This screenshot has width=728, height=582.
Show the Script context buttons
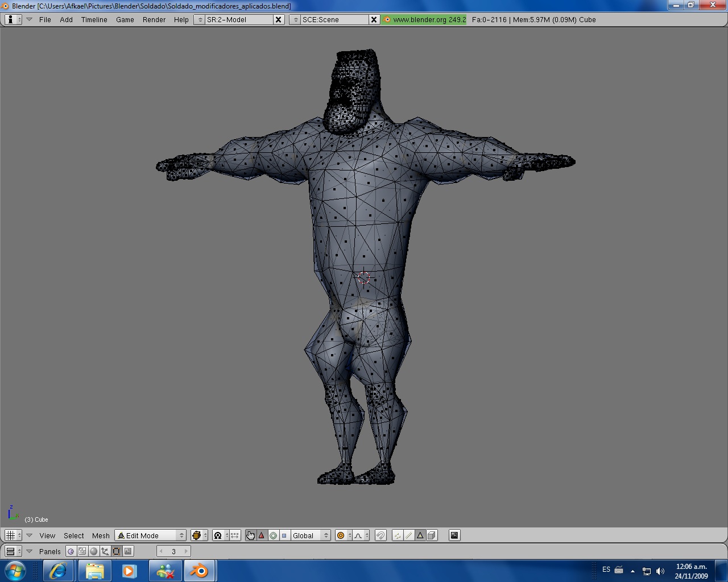point(82,551)
